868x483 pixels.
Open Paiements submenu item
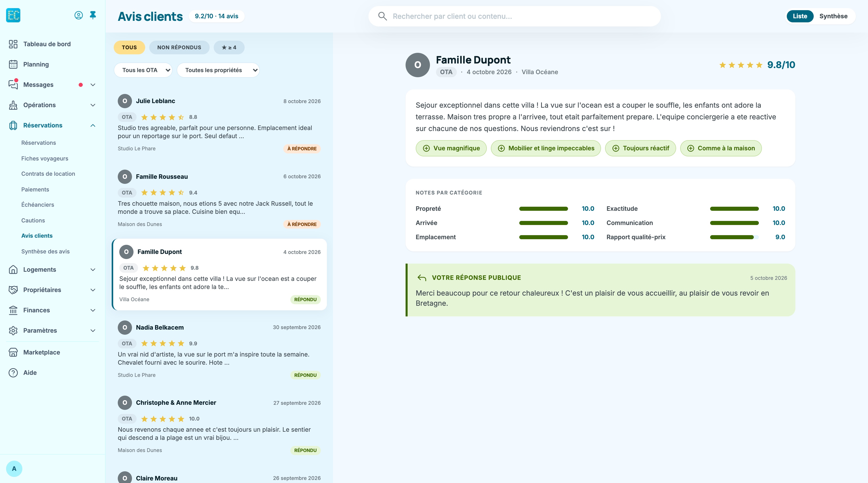point(35,189)
